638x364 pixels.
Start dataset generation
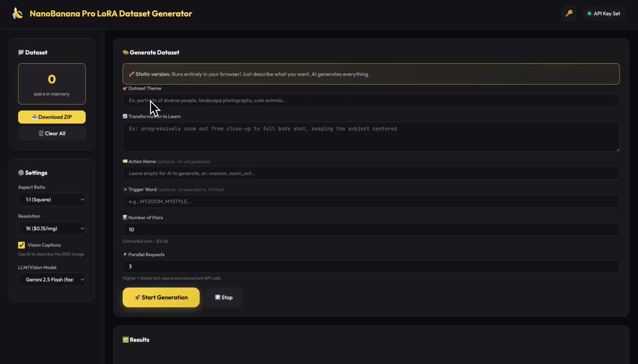click(x=161, y=298)
